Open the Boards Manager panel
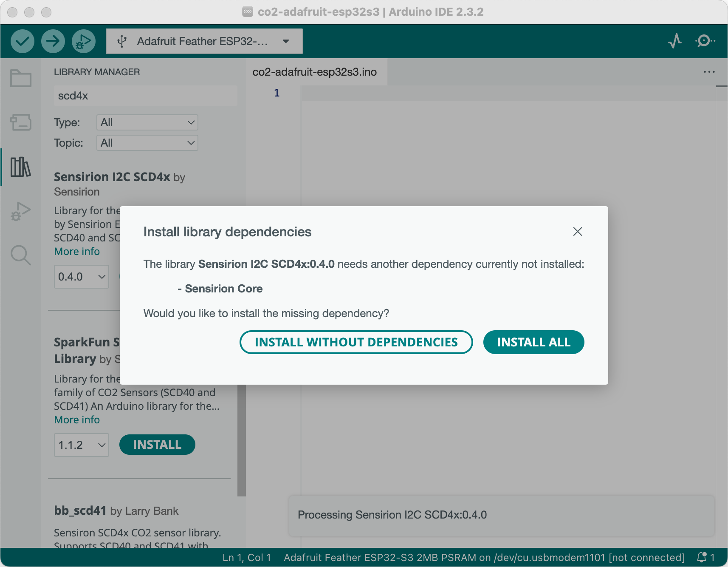Image resolution: width=728 pixels, height=567 pixels. [x=20, y=122]
